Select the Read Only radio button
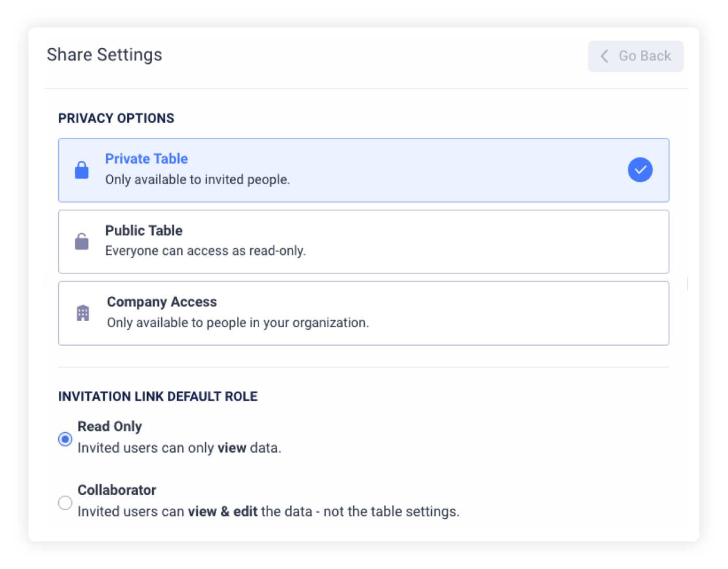Viewport: 728px width, 569px height. pyautogui.click(x=65, y=439)
